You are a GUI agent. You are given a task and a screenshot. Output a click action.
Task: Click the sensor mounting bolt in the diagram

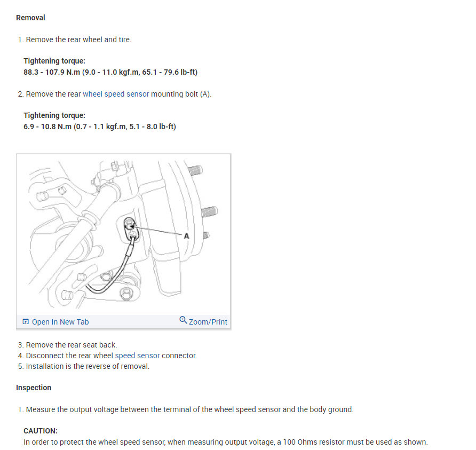[x=130, y=225]
